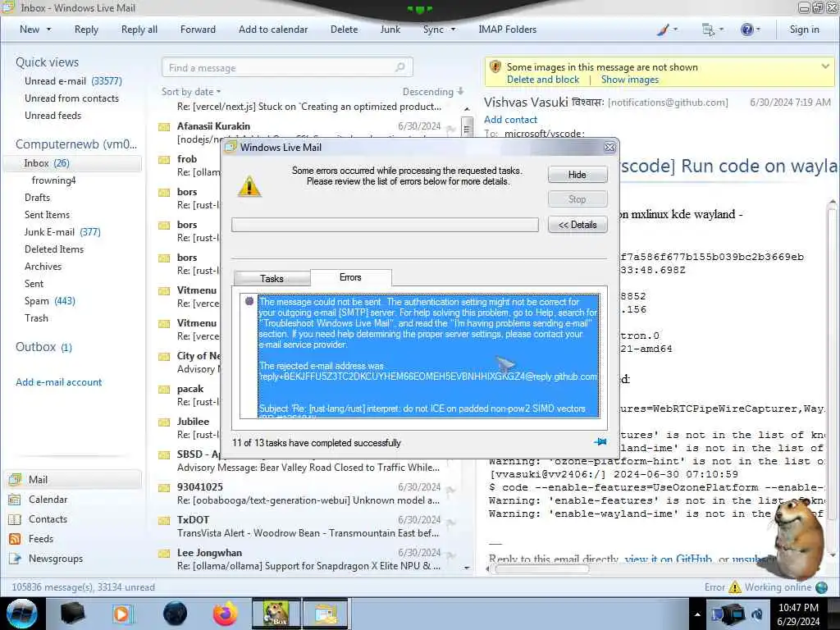This screenshot has width=840, height=630.
Task: Collapse details with << Details button
Action: (x=577, y=225)
